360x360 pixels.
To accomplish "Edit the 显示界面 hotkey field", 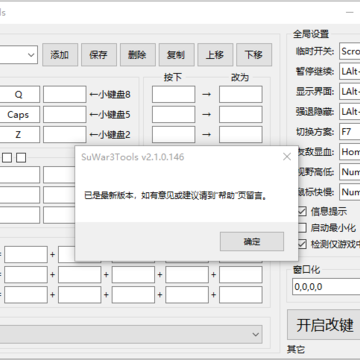I will pyautogui.click(x=350, y=91).
